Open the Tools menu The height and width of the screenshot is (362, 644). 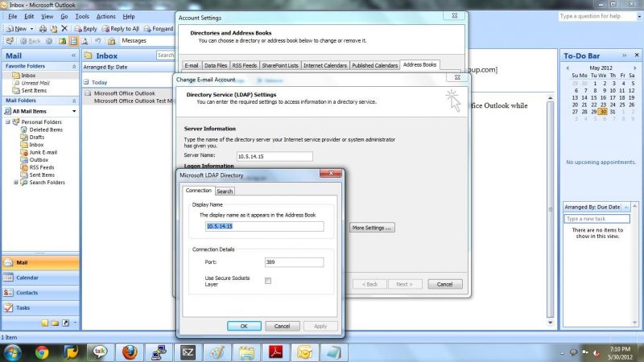coord(82,16)
